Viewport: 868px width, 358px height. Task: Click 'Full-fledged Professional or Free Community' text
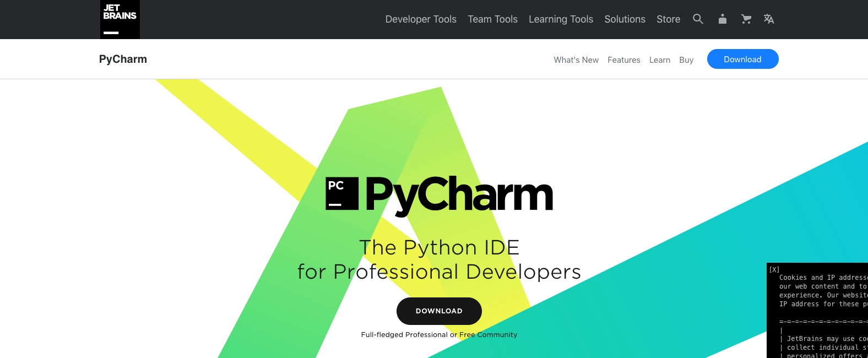pos(439,334)
